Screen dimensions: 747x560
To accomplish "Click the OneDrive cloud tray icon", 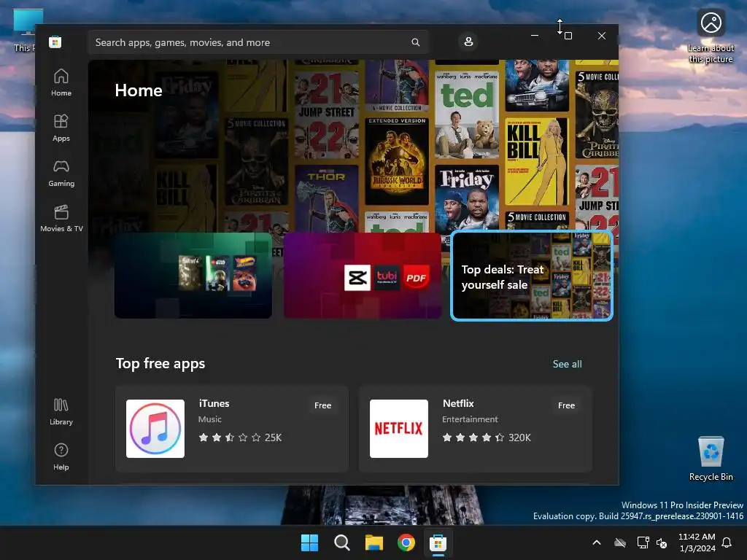I will pyautogui.click(x=620, y=542).
